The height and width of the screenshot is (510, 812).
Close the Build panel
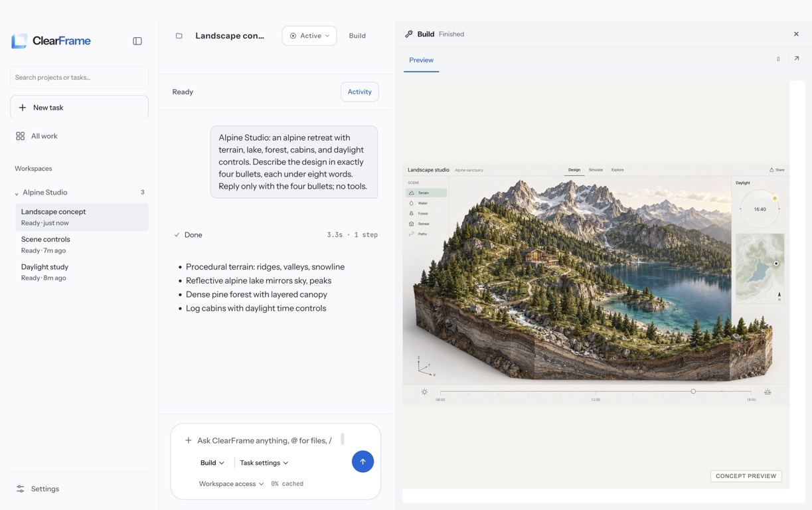tap(796, 34)
